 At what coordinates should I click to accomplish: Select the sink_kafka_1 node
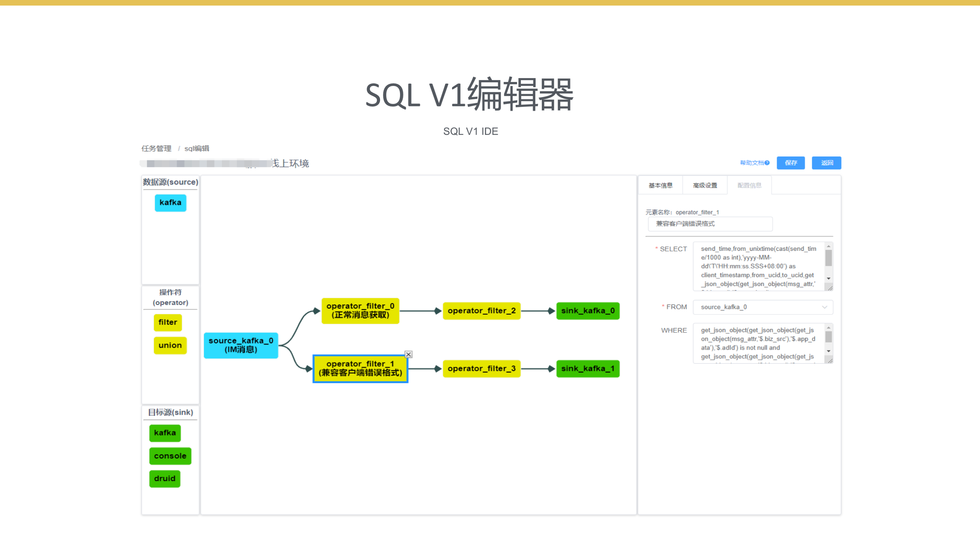pos(588,368)
